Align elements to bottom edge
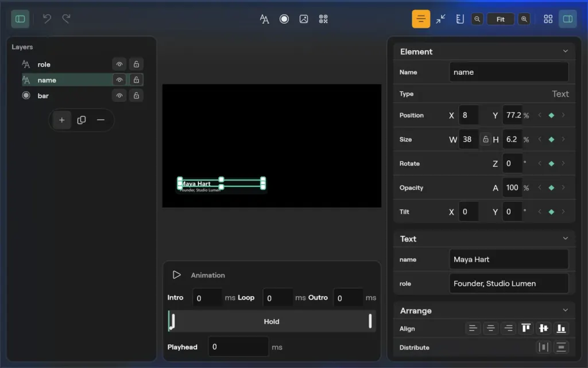 pyautogui.click(x=562, y=328)
